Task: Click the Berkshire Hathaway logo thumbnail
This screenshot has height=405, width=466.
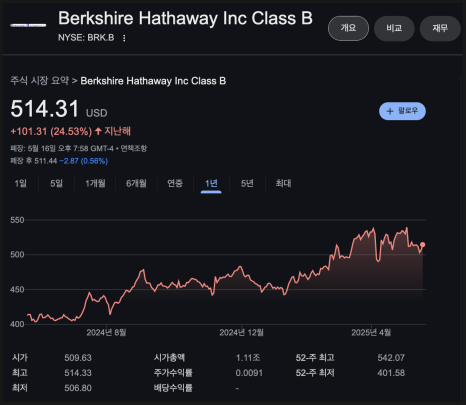Action: click(x=28, y=25)
